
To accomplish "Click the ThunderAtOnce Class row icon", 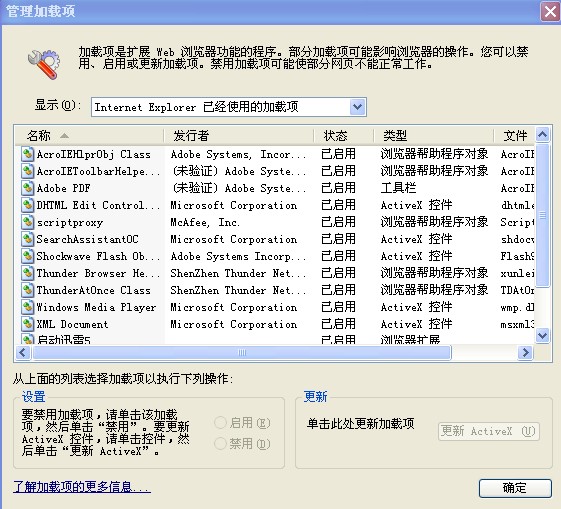I will coord(27,290).
